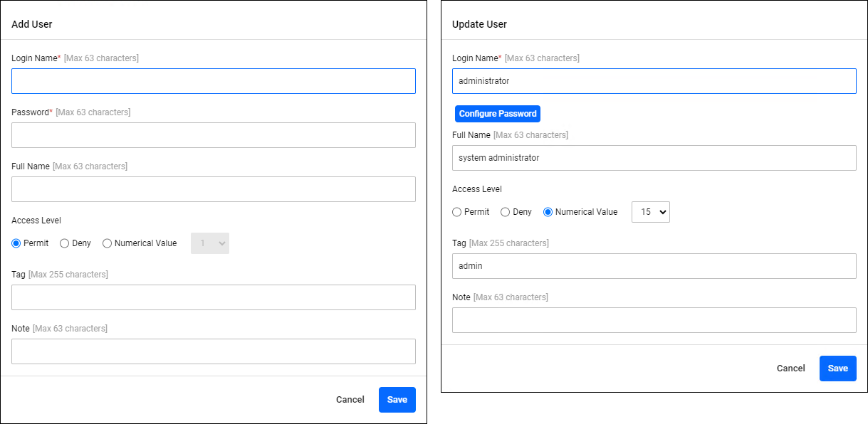868x424 pixels.
Task: Cancel the Add User dialog
Action: (x=350, y=400)
